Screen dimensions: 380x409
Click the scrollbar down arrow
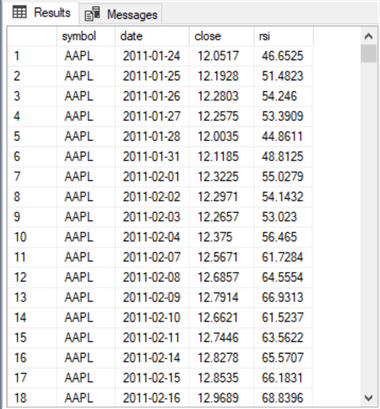(x=368, y=398)
